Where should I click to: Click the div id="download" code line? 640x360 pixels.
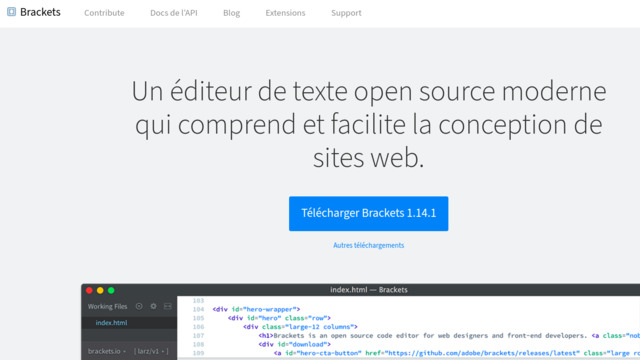coord(294,344)
